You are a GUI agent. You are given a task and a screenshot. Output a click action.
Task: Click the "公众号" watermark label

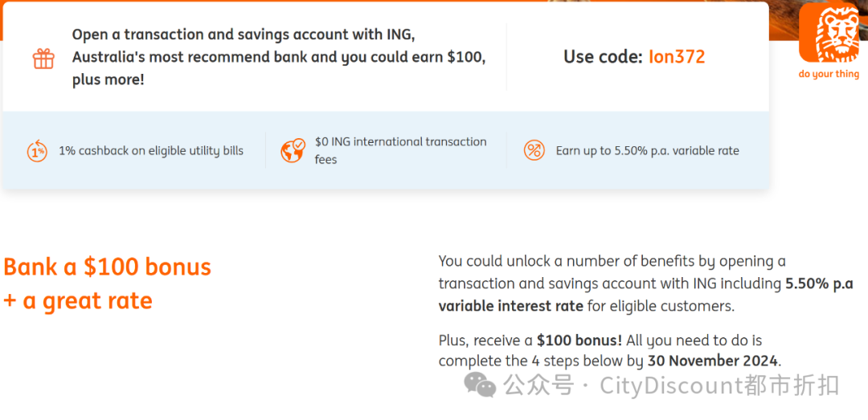538,386
